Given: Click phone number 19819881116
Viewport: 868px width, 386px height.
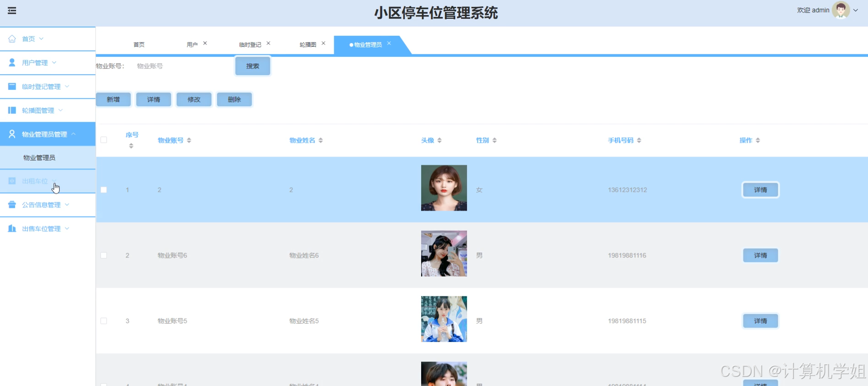Looking at the screenshot, I should [627, 256].
